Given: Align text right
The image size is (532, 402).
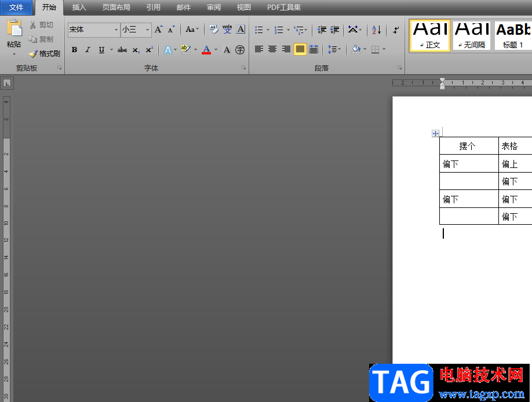Looking at the screenshot, I should (286, 50).
